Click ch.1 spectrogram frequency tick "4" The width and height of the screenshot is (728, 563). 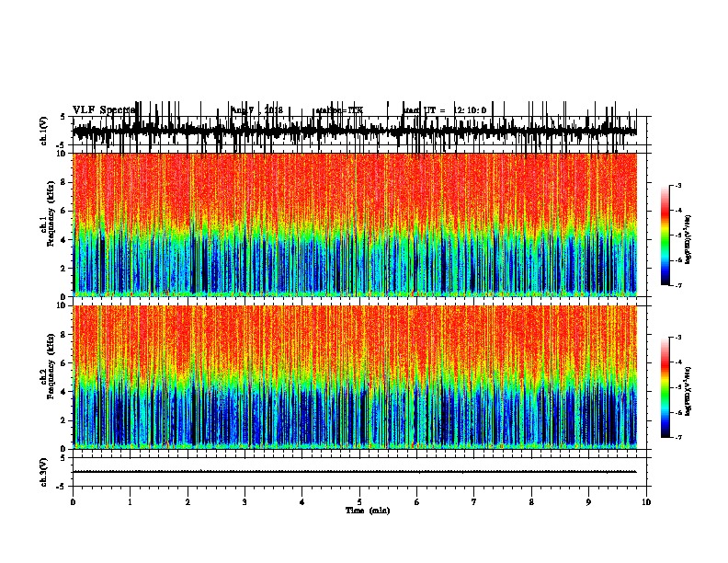click(x=63, y=240)
